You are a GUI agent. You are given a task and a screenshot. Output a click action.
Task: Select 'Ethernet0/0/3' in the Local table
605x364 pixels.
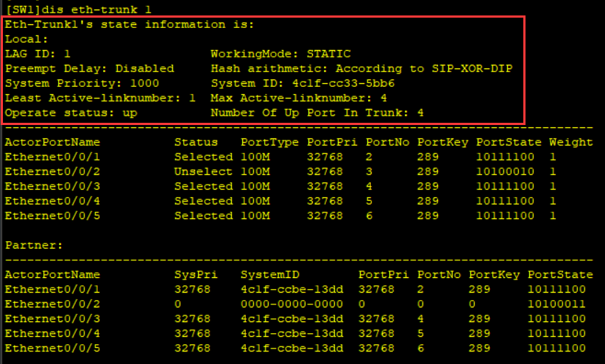point(52,186)
